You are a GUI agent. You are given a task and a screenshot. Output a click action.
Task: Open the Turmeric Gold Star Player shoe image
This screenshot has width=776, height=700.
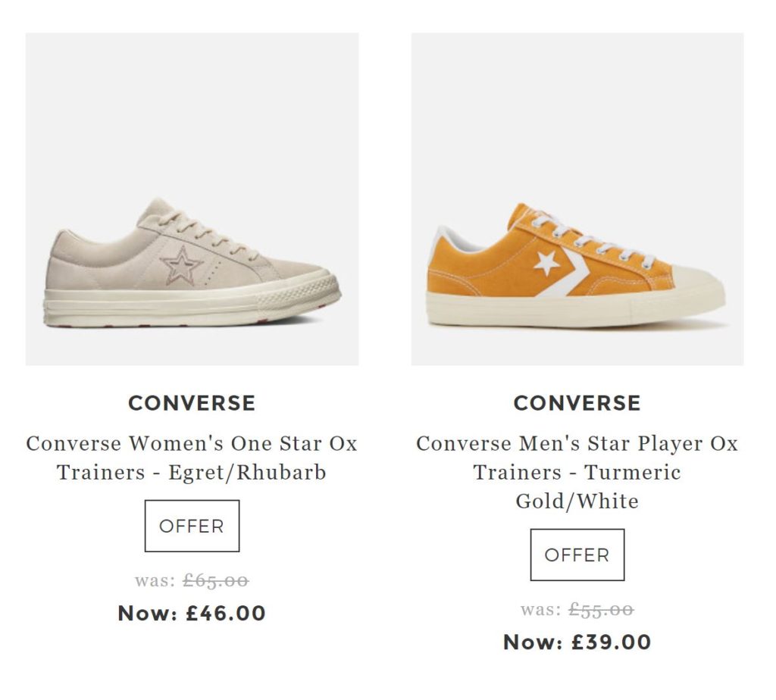pyautogui.click(x=577, y=198)
